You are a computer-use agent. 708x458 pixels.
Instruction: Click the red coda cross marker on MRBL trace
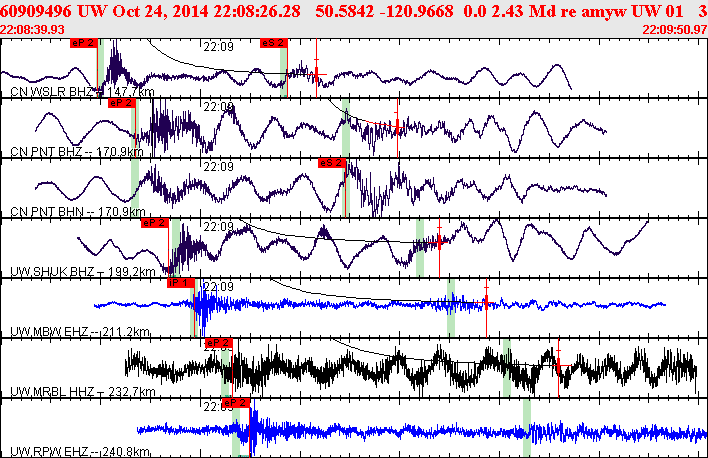point(559,364)
